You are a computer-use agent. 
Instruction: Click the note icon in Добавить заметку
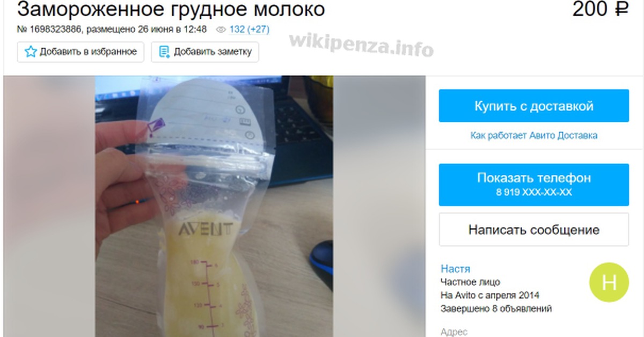pos(164,52)
